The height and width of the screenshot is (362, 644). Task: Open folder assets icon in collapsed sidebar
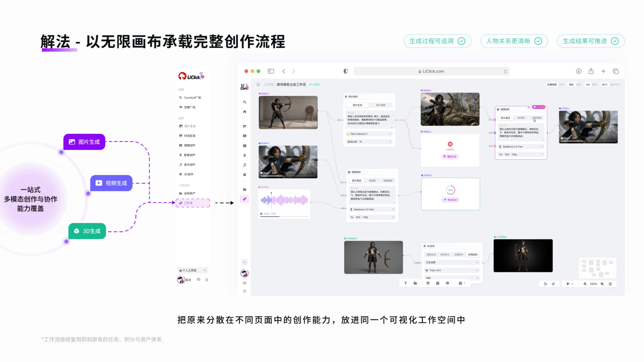click(244, 189)
